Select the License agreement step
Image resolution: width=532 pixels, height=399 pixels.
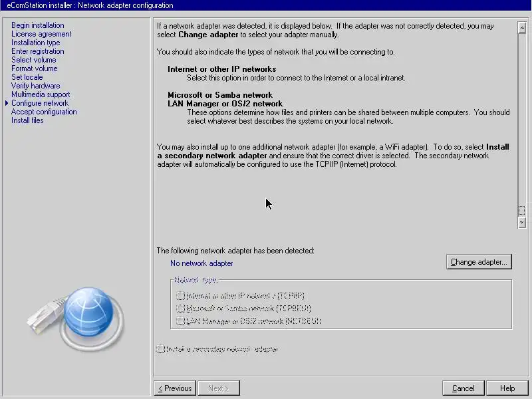pos(41,34)
